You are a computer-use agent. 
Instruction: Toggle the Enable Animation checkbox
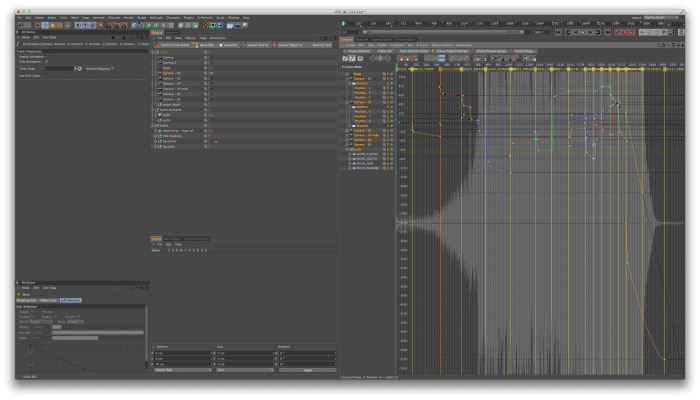tap(46, 57)
